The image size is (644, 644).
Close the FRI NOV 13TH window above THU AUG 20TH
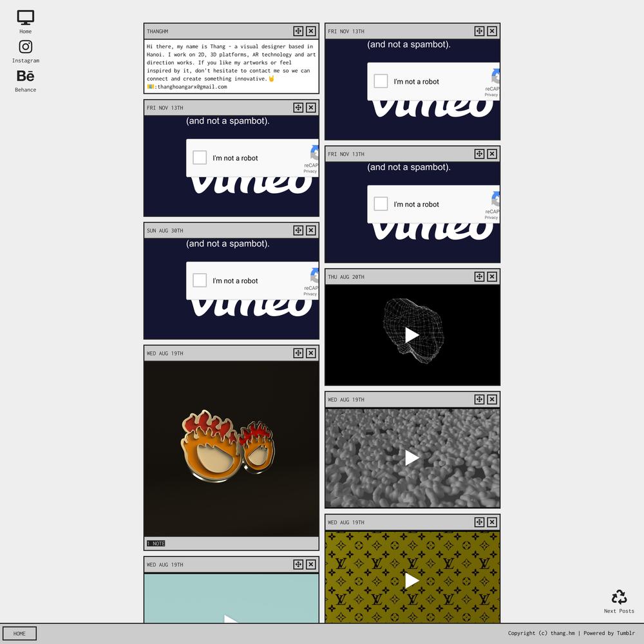(492, 154)
